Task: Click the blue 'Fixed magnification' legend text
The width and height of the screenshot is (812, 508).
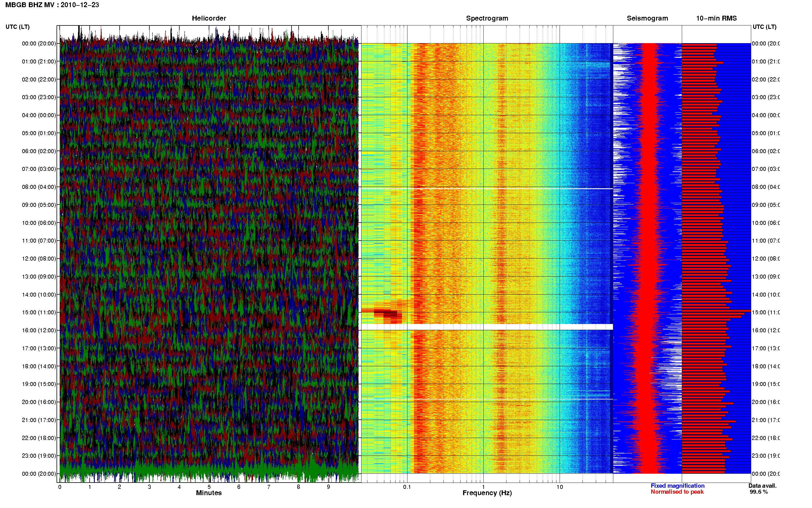Action: 678,486
